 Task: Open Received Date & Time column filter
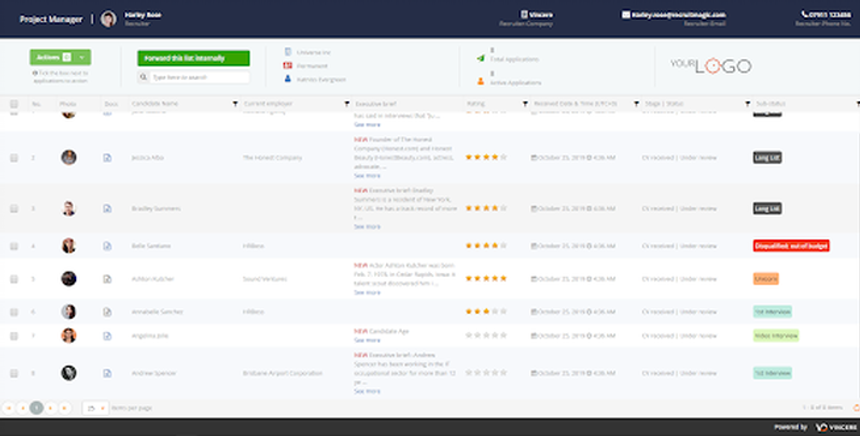(x=633, y=103)
